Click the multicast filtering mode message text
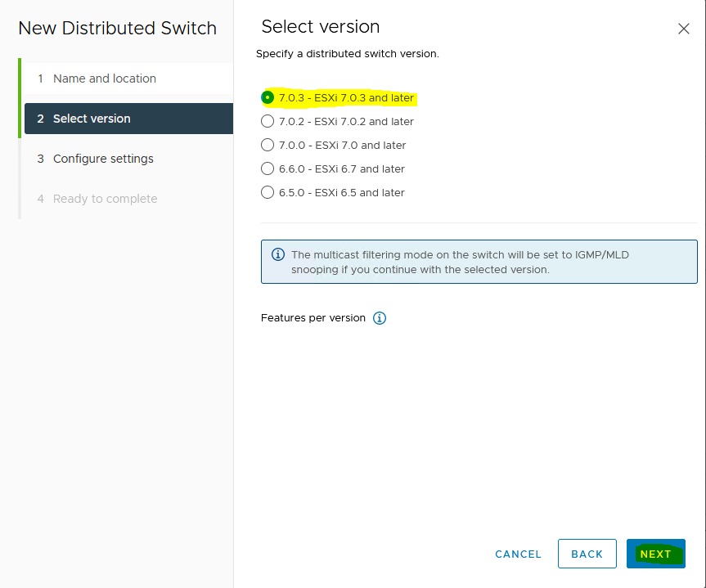This screenshot has height=588, width=706. tap(460, 262)
